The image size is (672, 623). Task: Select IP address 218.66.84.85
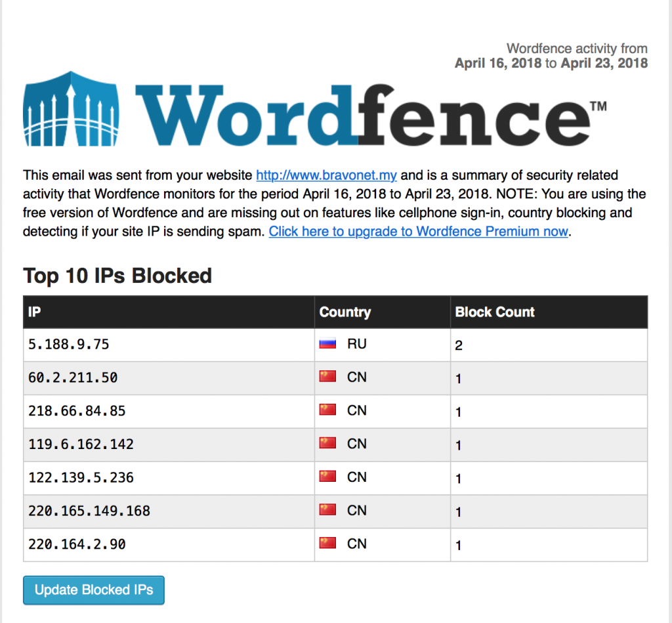pyautogui.click(x=77, y=411)
